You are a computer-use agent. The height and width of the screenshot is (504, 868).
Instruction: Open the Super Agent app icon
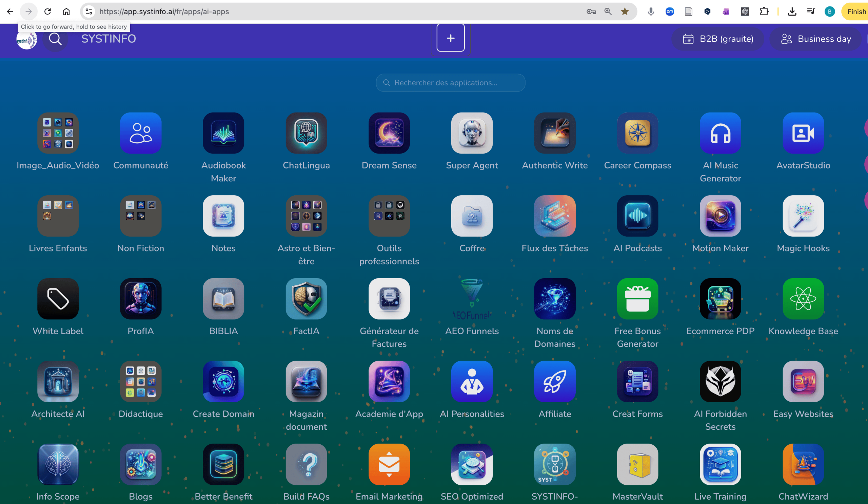(x=472, y=133)
